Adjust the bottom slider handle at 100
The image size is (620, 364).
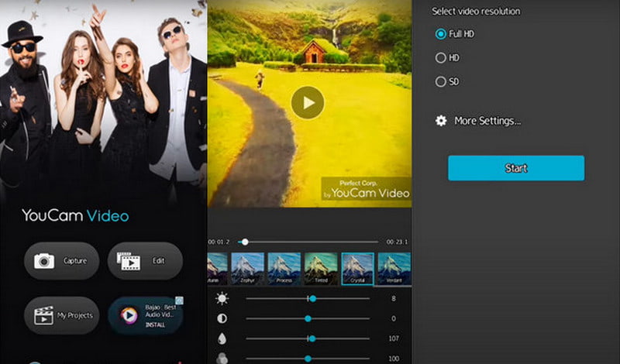coord(308,359)
